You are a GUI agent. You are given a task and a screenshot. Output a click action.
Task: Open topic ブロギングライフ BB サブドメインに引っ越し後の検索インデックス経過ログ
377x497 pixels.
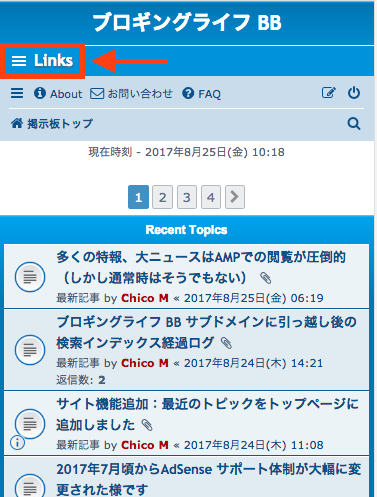(x=206, y=332)
